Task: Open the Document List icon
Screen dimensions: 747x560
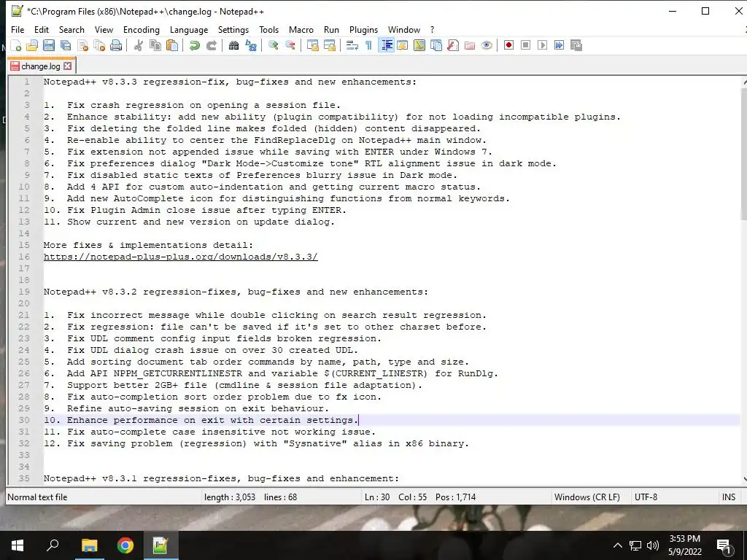Action: pos(436,45)
